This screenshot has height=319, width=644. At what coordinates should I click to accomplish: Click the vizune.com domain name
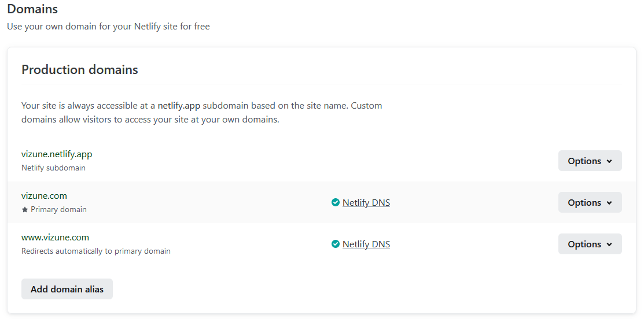pyautogui.click(x=44, y=196)
